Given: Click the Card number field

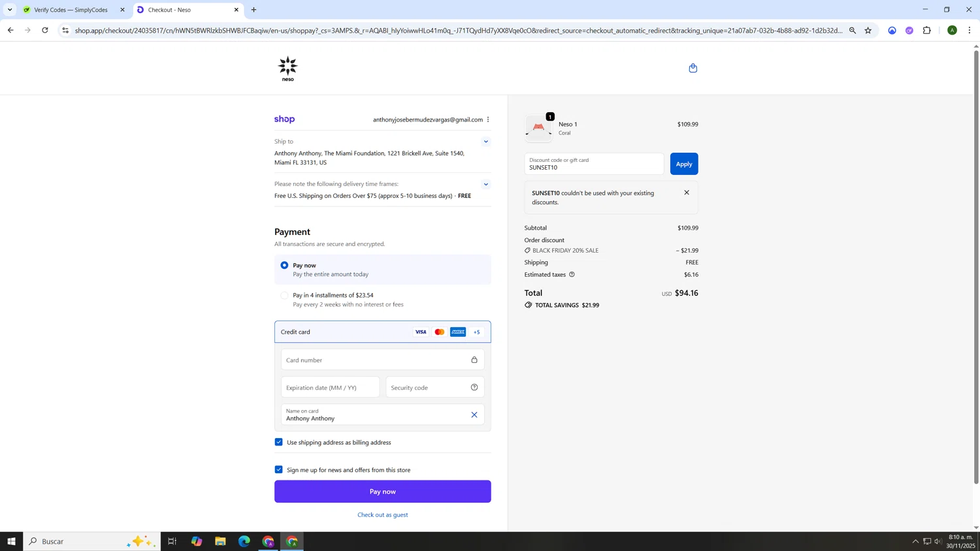Looking at the screenshot, I should (x=383, y=360).
